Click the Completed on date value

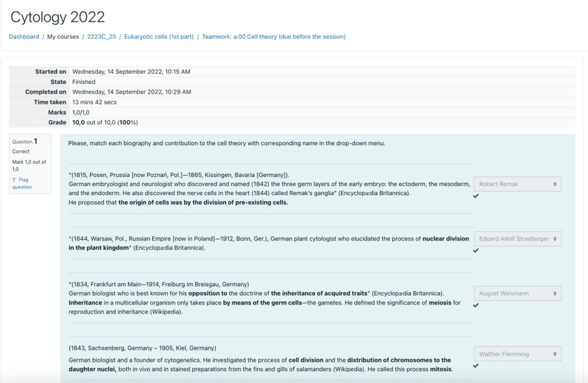point(131,92)
